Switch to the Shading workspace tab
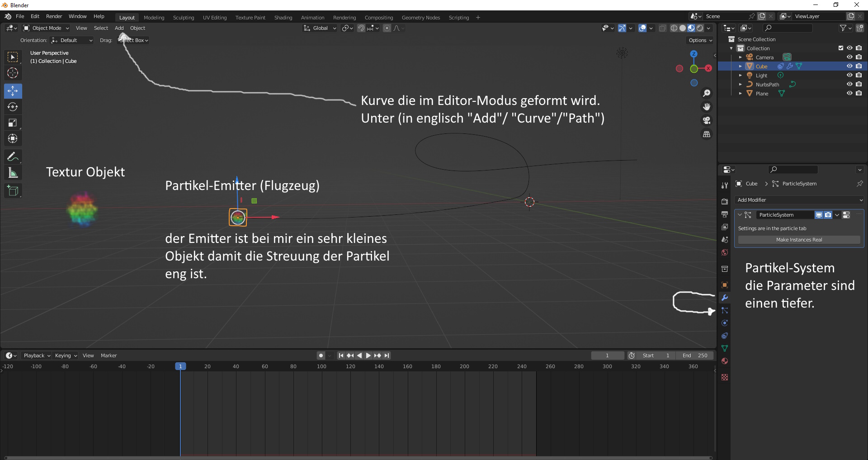 283,18
